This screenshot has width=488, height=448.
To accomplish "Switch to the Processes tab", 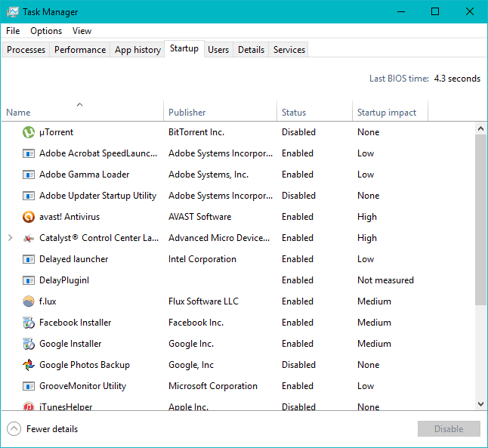I will tap(26, 50).
